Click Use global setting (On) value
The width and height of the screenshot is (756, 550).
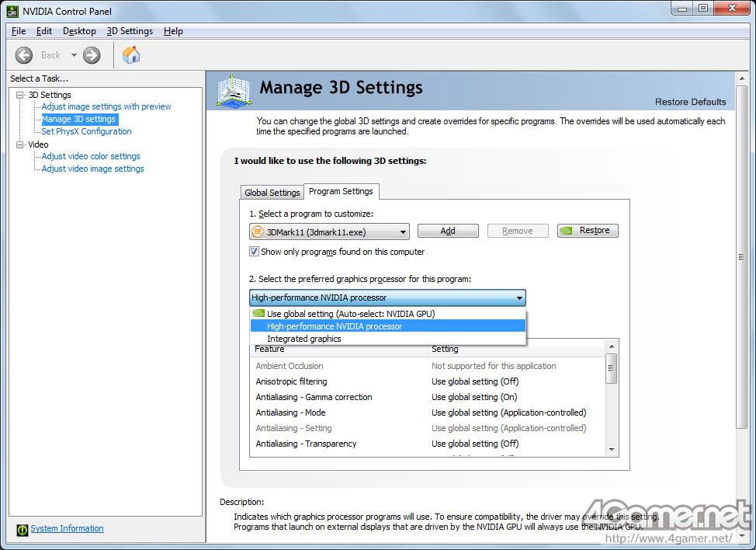pyautogui.click(x=474, y=397)
